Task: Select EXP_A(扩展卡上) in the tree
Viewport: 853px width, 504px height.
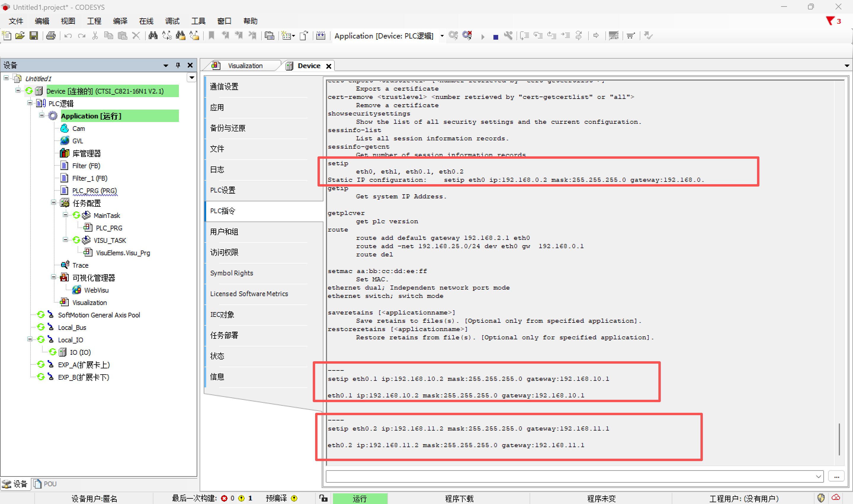Action: [84, 365]
